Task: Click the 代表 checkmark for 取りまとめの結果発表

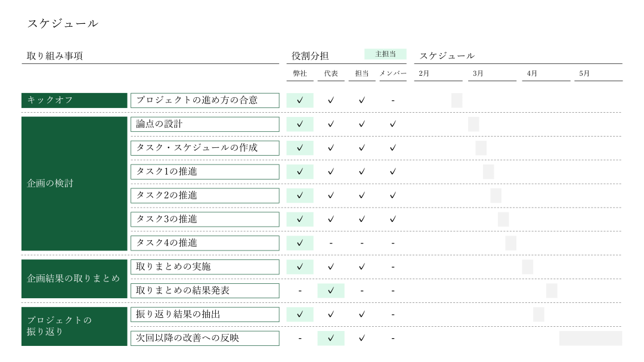Action: [331, 291]
